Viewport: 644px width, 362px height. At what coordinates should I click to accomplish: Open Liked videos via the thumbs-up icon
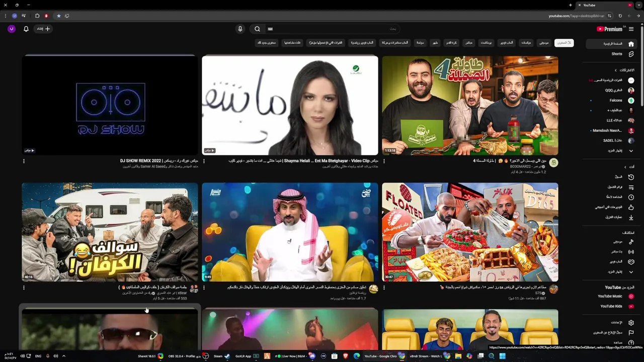tap(631, 207)
